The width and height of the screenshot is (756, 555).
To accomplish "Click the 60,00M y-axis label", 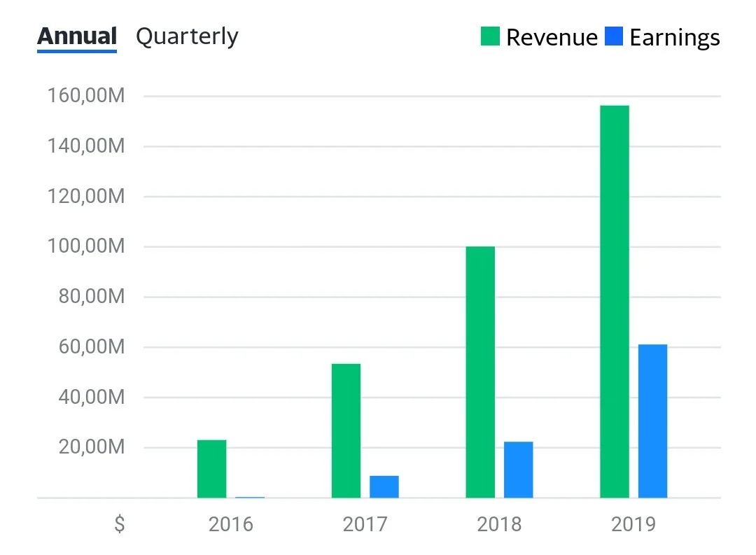I will pyautogui.click(x=92, y=346).
